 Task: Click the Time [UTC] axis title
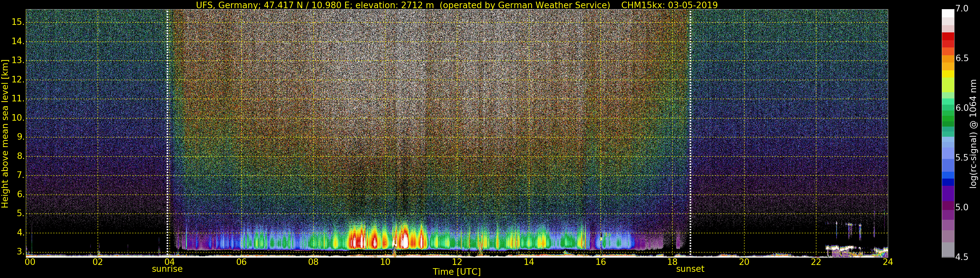coord(457,271)
